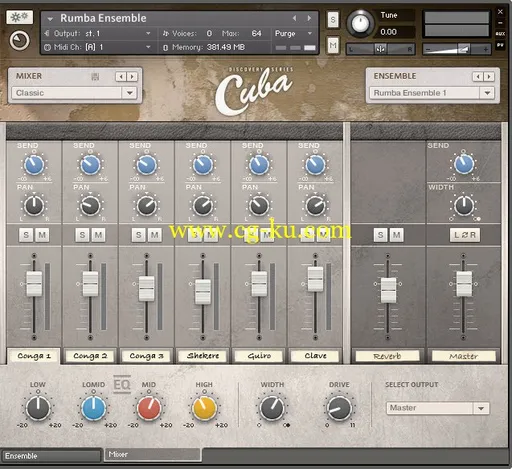
Task: Click the header Mute M button
Action: 333,45
